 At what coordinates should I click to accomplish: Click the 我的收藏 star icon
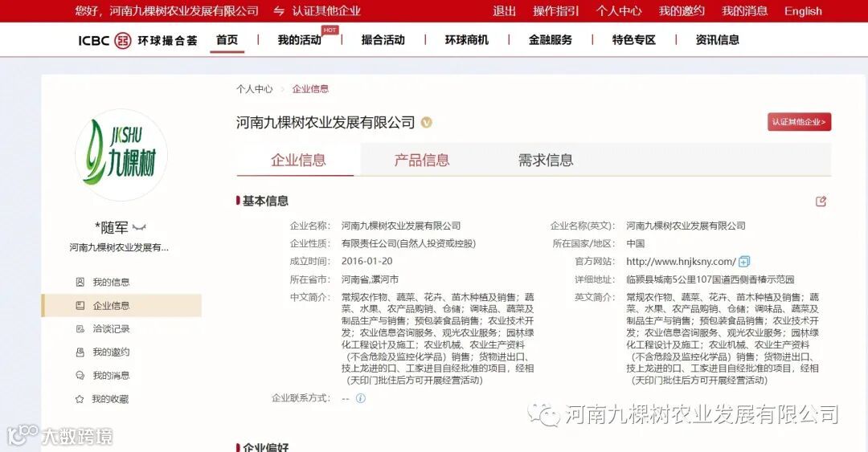tap(80, 398)
